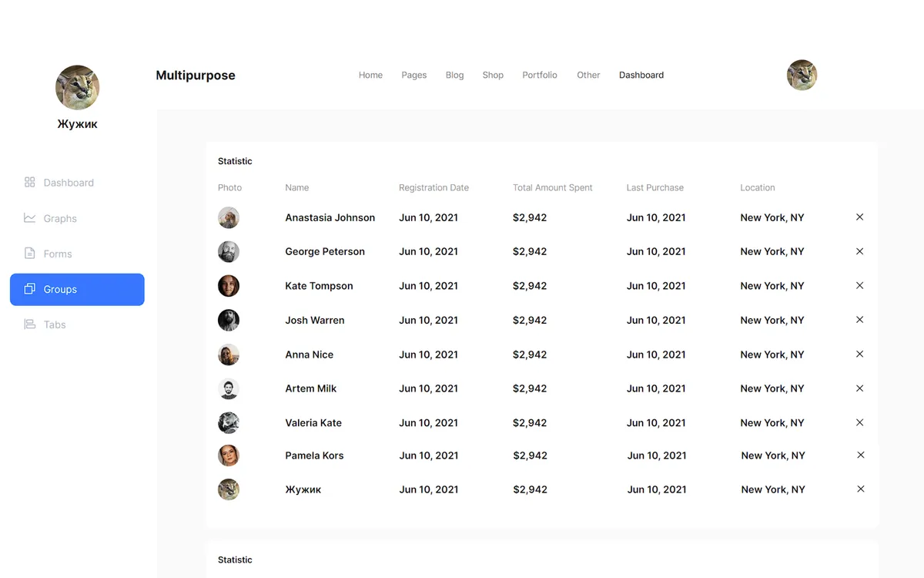This screenshot has height=578, width=924.
Task: Delete Pamela Kors's row using the X
Action: point(861,455)
